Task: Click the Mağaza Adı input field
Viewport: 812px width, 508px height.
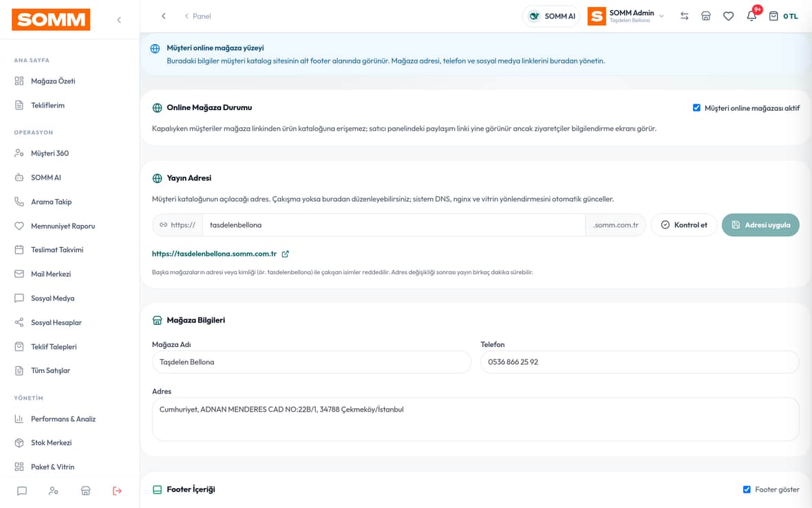Action: coord(312,362)
